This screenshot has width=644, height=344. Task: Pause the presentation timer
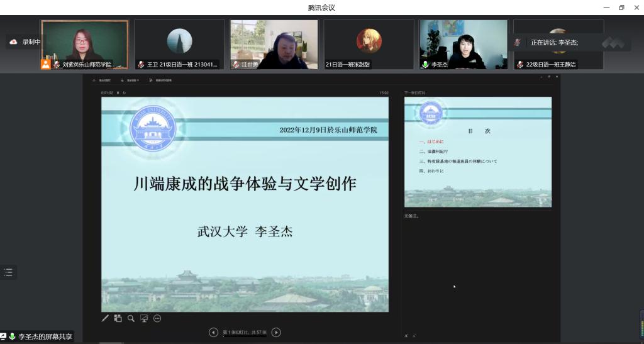(x=118, y=93)
